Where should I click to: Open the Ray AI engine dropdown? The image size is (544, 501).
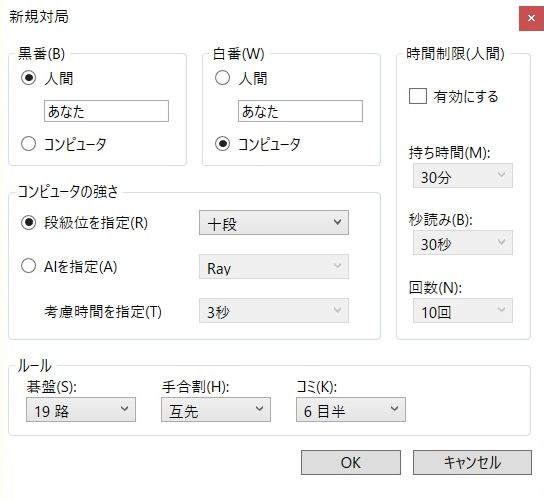(274, 267)
